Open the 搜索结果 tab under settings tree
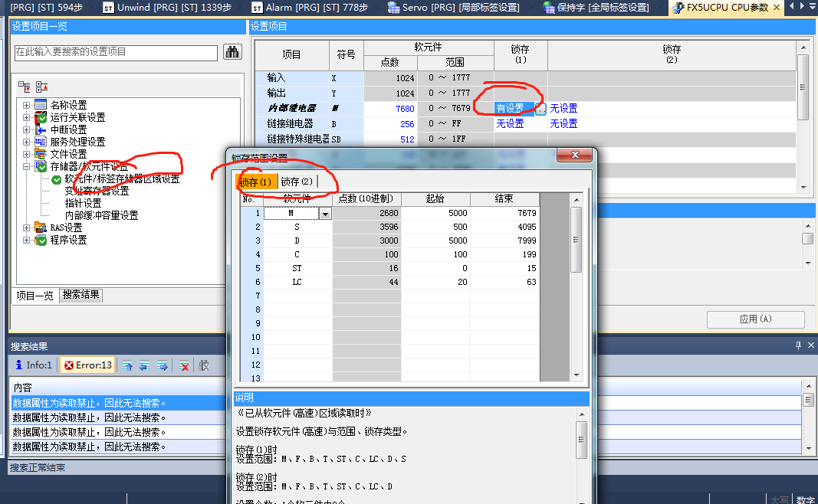This screenshot has width=818, height=504. click(81, 295)
